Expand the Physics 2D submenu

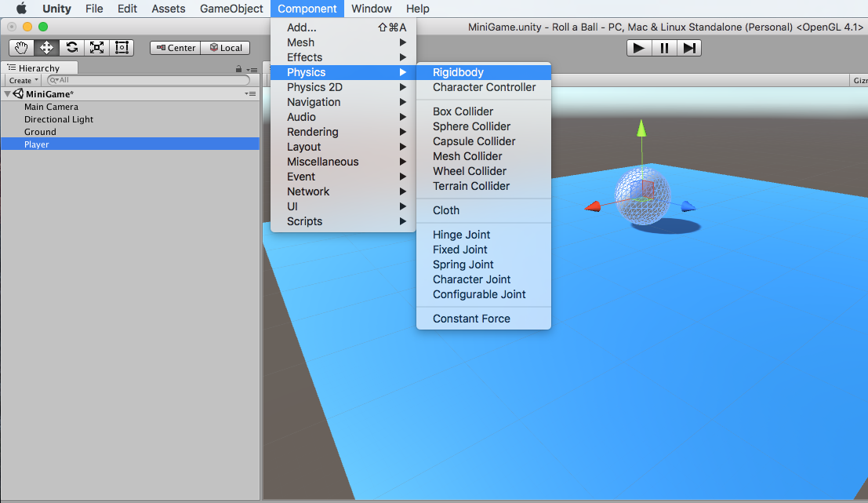tap(343, 87)
